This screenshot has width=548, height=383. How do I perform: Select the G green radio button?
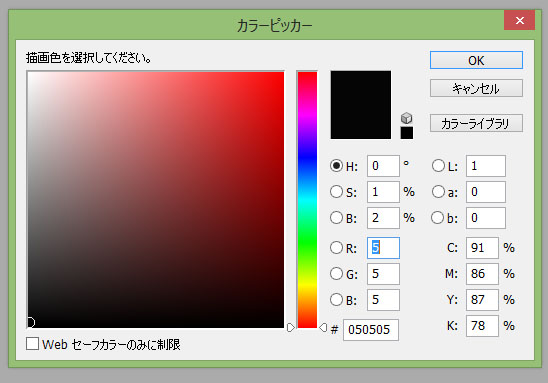[336, 274]
